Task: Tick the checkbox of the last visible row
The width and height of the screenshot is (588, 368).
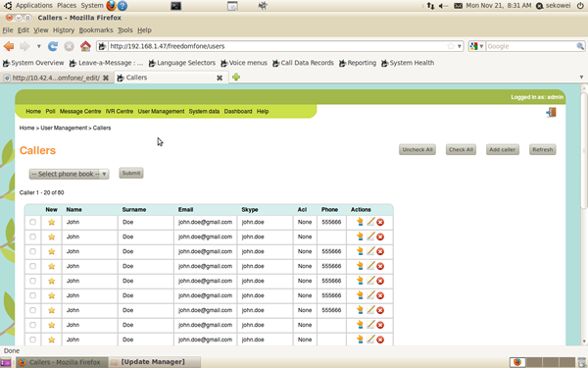Action: [33, 340]
